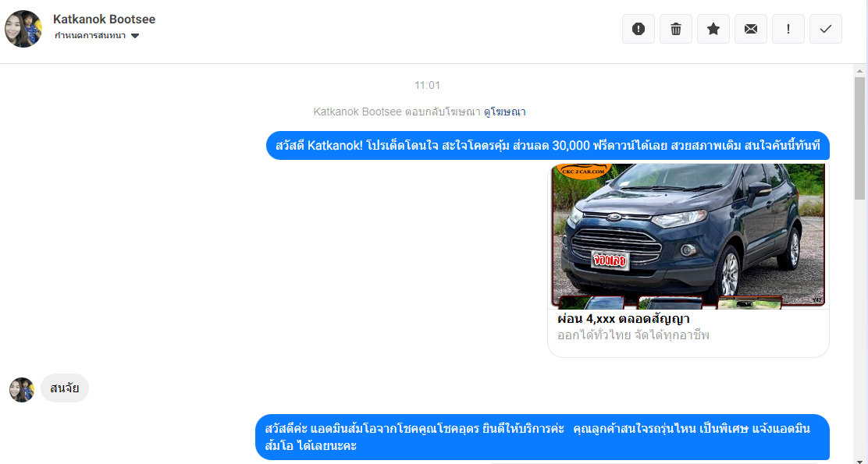The height and width of the screenshot is (464, 868).
Task: Open Katkanok Bootsee's profile picture in the header
Action: 23,29
